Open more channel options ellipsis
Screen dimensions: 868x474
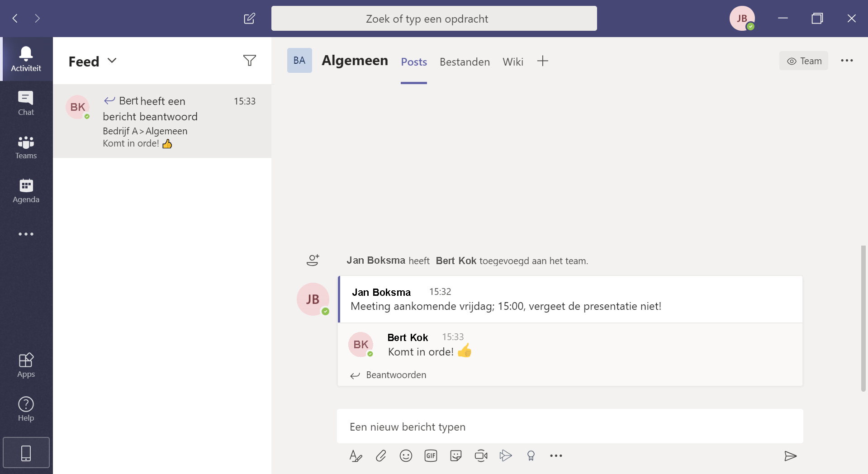tap(847, 61)
